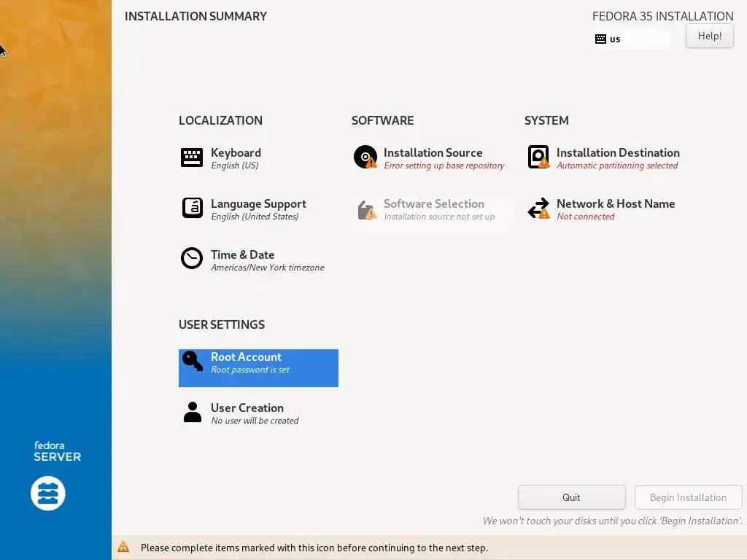The image size is (747, 560).
Task: Click the 'us' keyboard layout indicator
Action: 632,39
